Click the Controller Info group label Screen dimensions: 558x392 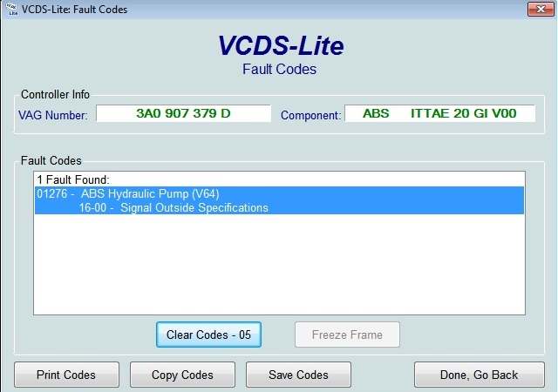pos(55,94)
